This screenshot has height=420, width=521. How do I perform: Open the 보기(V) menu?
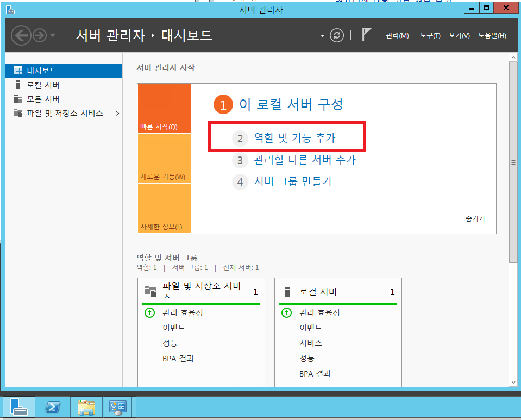[x=459, y=35]
